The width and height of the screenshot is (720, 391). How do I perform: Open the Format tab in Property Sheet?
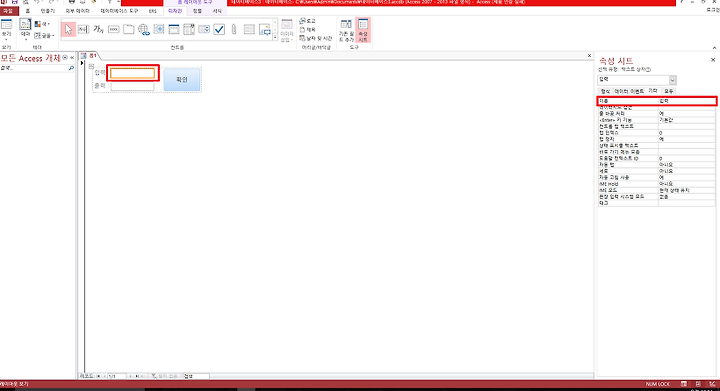click(605, 91)
